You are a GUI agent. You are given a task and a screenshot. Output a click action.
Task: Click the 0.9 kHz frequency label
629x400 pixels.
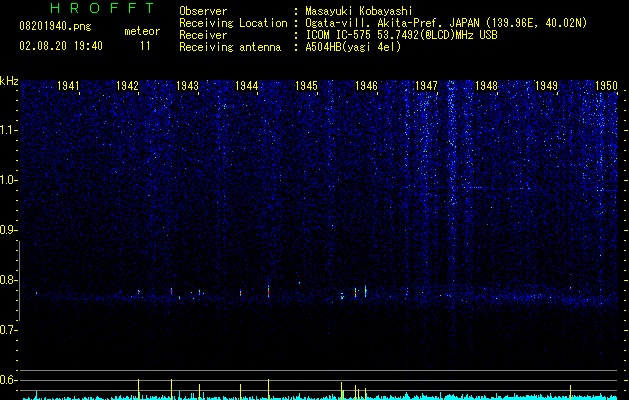(x=8, y=230)
